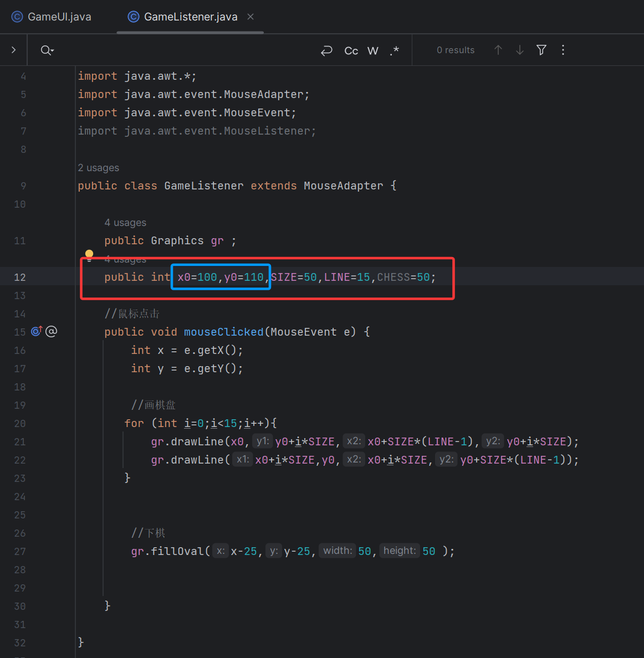Click the filter icon in the search bar

541,50
